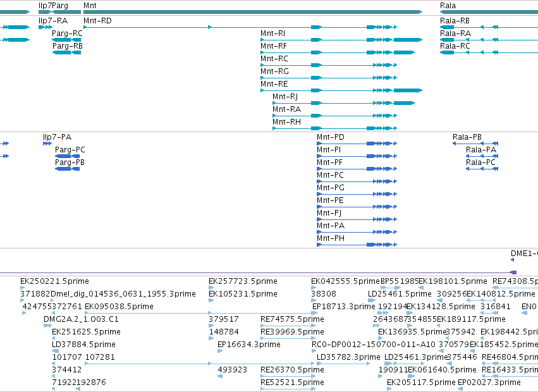
Task: Click the Mnt-PE protein label
Action: point(330,200)
